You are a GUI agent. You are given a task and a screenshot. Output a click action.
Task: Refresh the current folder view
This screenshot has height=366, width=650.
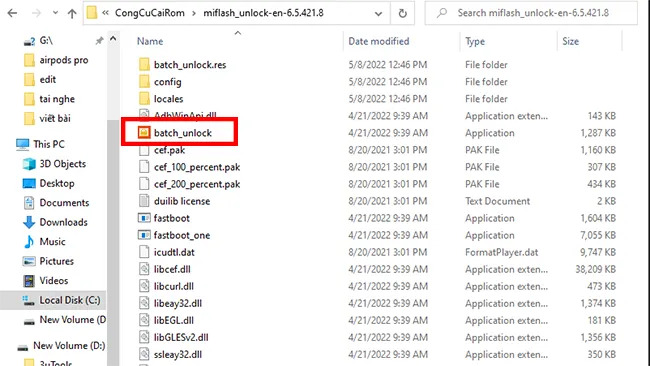point(403,13)
